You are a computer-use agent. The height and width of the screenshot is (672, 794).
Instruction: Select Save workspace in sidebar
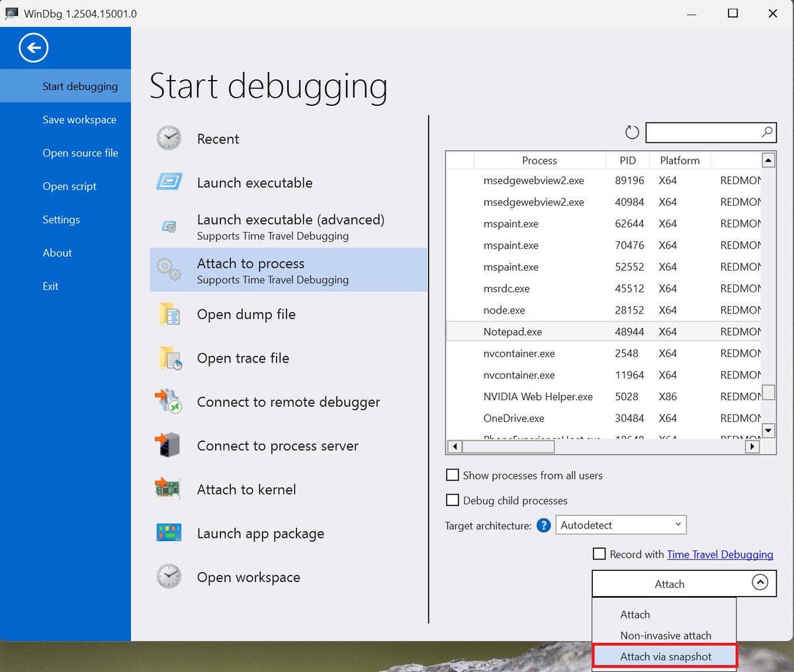(x=66, y=120)
